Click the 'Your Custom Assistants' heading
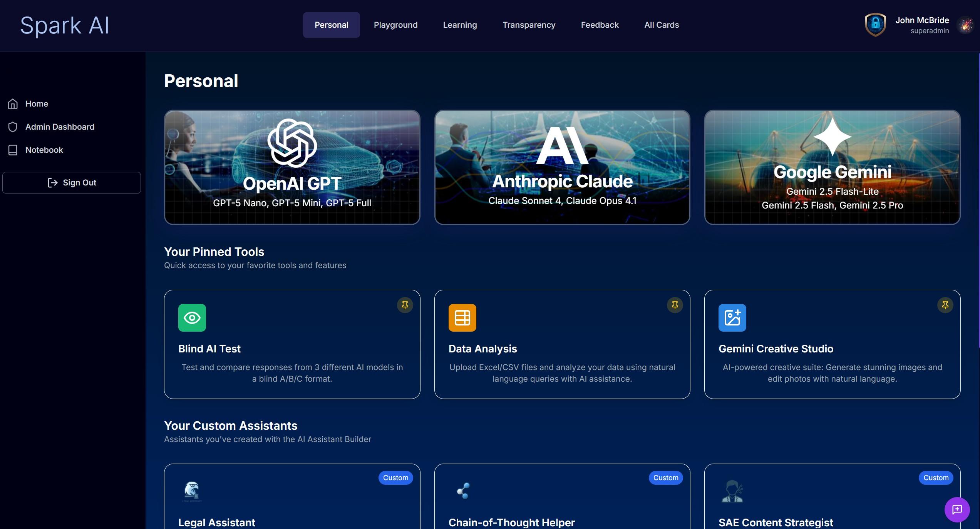Image resolution: width=980 pixels, height=529 pixels. 231,426
